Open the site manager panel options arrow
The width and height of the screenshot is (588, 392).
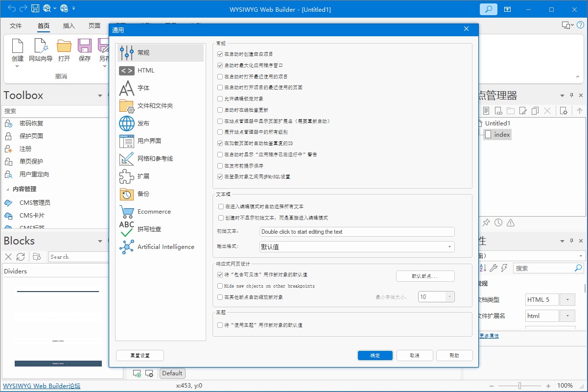pos(562,96)
